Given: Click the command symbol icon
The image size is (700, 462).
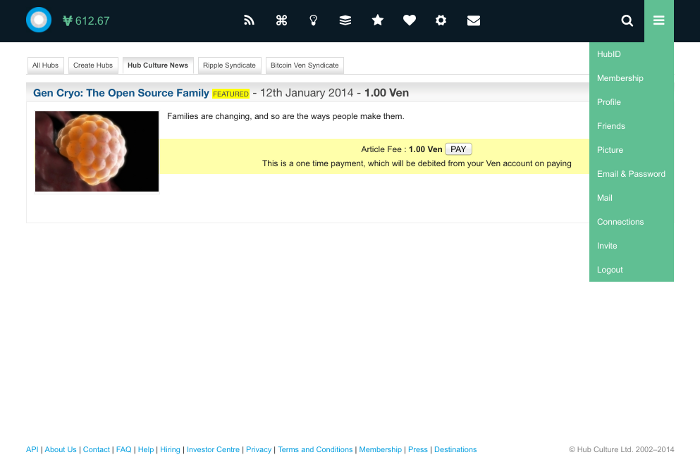Looking at the screenshot, I should coord(281,20).
